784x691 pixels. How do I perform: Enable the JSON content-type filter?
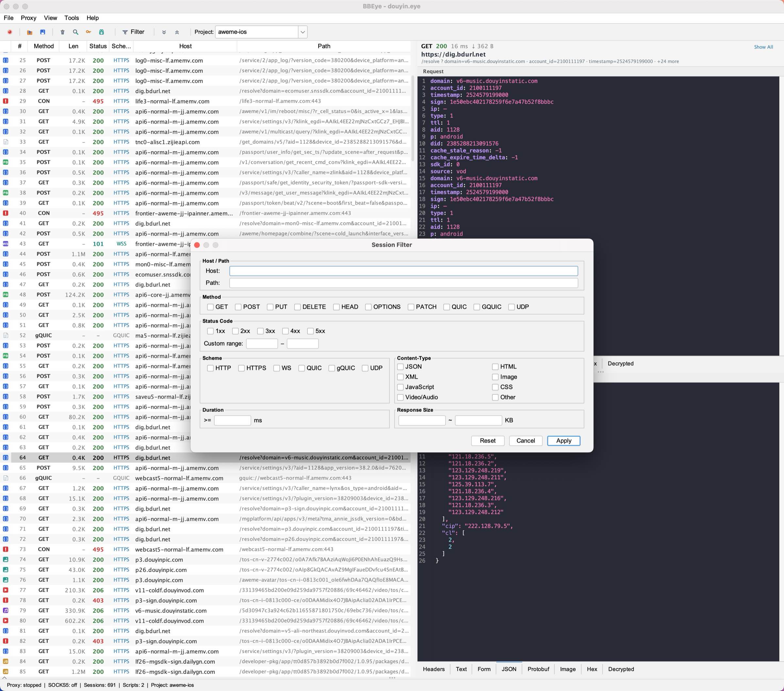400,367
